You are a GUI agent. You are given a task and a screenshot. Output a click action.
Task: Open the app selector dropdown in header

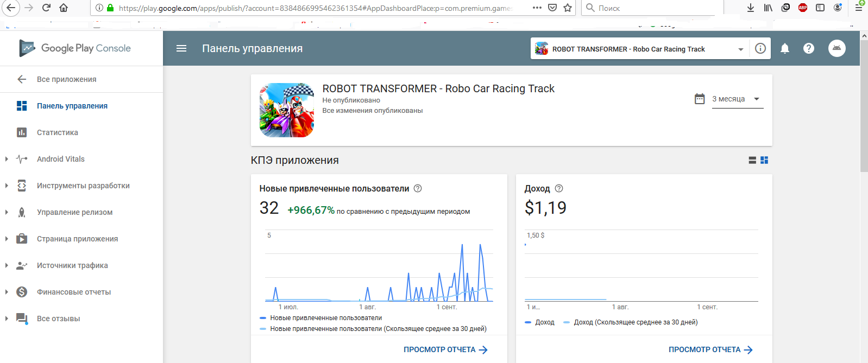tap(640, 48)
